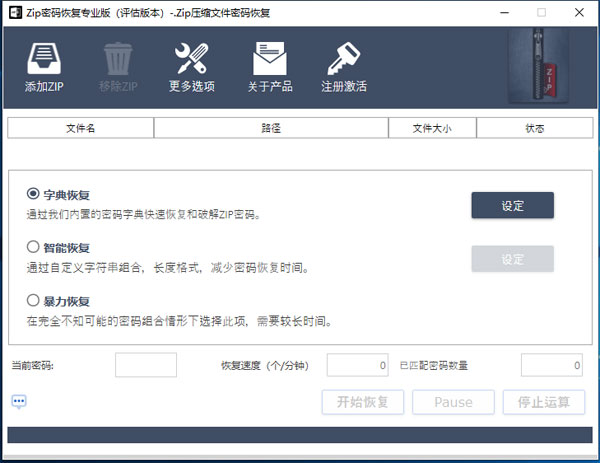Screen dimensions: 600x463
Task: Click the smart recovery description text
Action: tap(168, 267)
